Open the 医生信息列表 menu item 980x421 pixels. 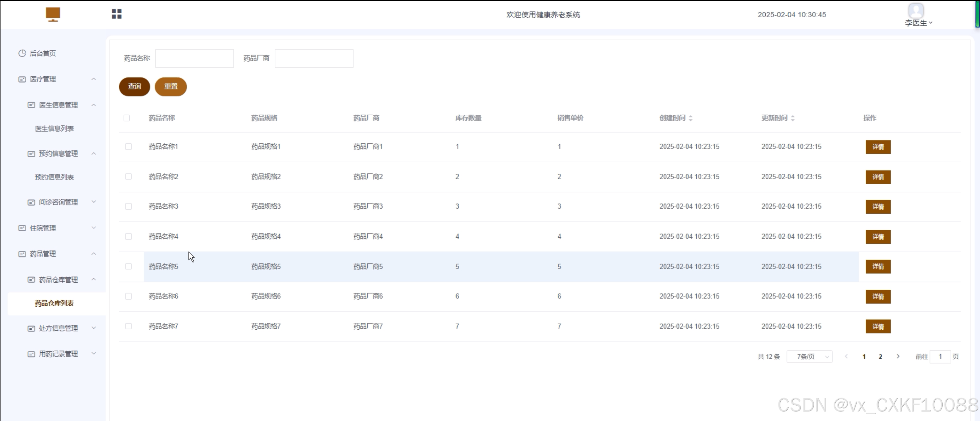point(54,128)
